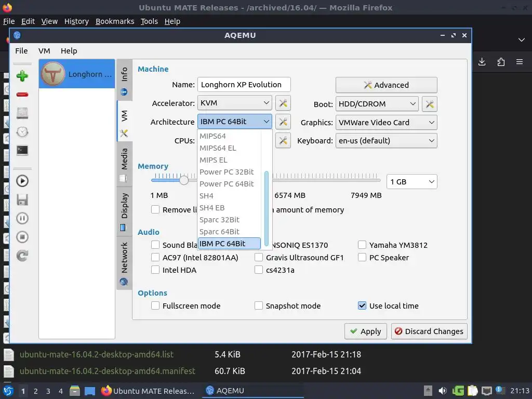Enable Remove limitation on memory checkbox
Screen dimensions: 532x399
[x=155, y=210]
